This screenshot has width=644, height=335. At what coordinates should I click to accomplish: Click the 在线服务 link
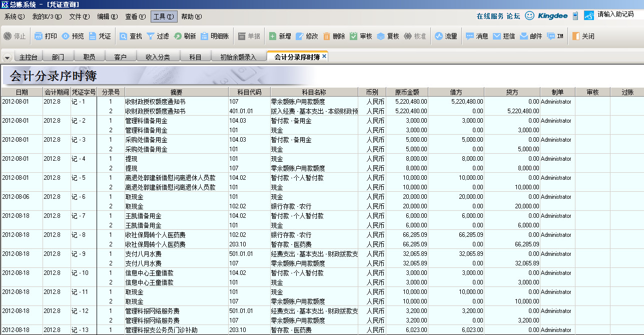[490, 16]
